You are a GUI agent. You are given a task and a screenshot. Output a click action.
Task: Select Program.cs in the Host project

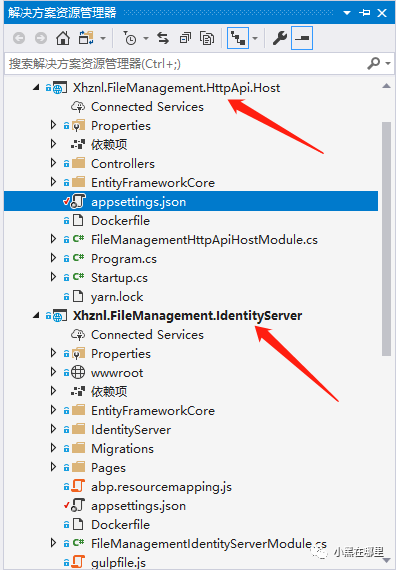124,259
